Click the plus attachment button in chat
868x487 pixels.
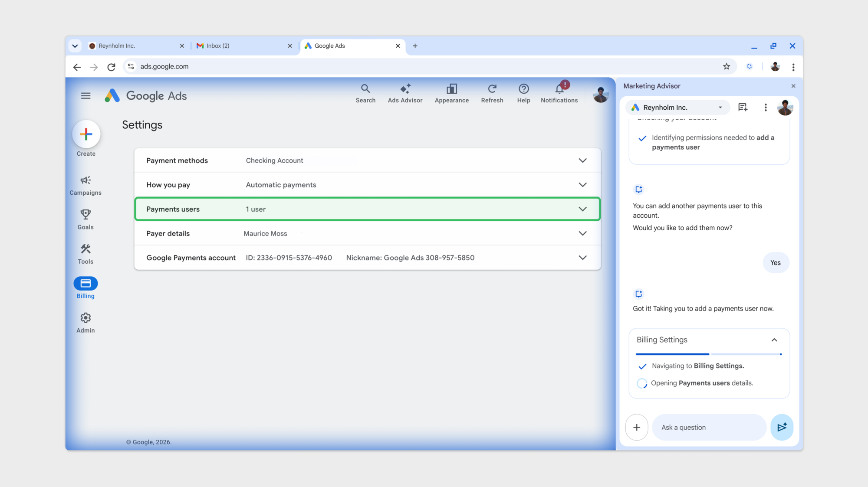point(637,427)
